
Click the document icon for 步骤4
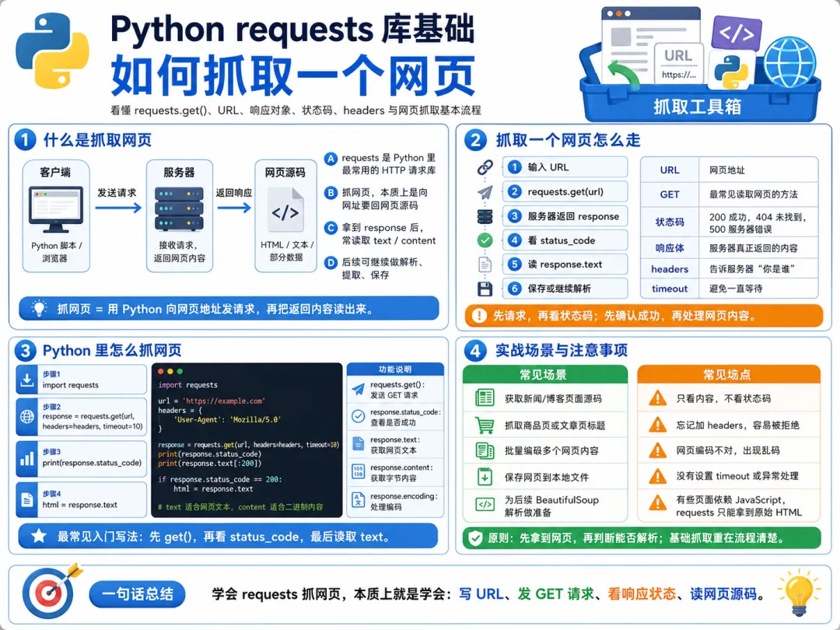click(x=26, y=500)
